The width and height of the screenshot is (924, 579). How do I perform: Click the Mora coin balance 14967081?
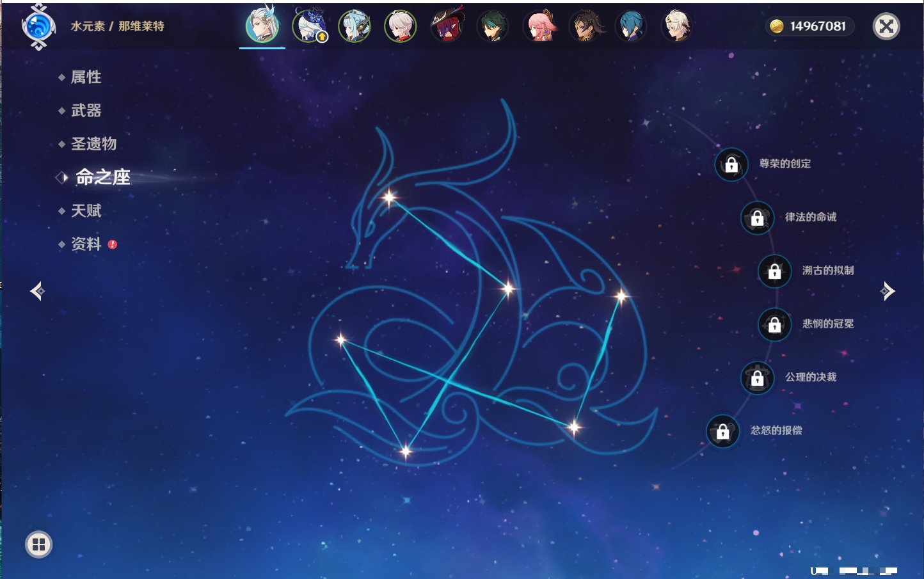[x=809, y=26]
